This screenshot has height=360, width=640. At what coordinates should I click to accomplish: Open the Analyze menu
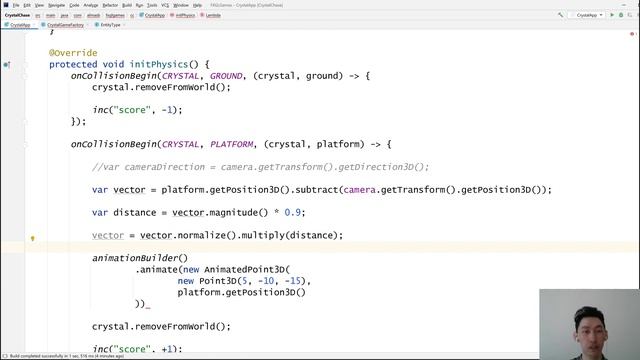[91, 5]
